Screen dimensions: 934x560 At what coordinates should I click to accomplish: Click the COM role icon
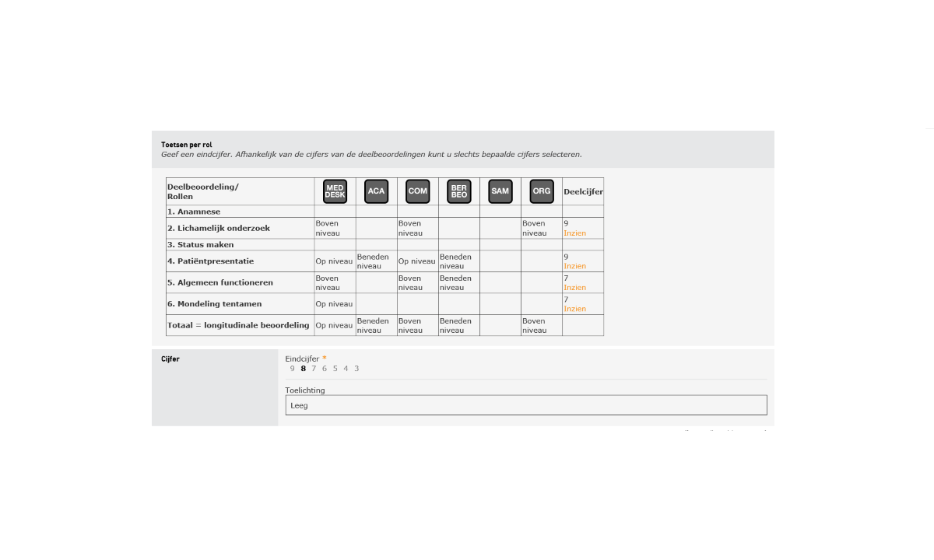[417, 191]
